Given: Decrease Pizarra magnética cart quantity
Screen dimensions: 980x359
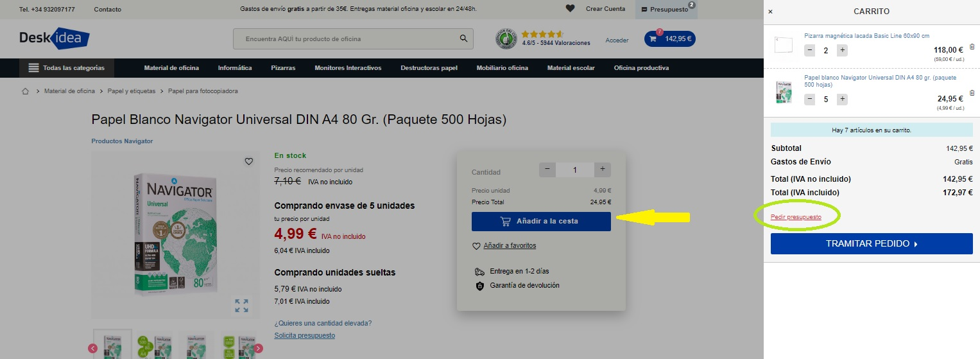Looking at the screenshot, I should pos(810,50).
